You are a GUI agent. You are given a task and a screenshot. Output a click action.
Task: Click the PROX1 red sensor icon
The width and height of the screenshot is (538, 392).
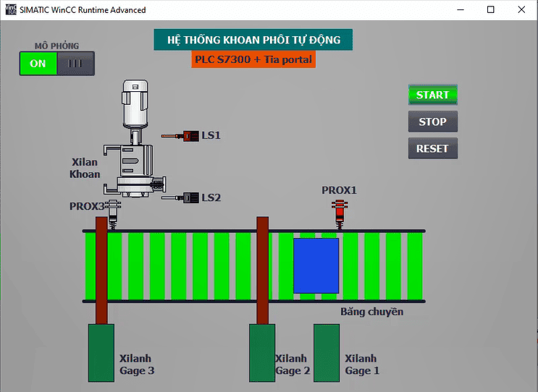340,215
